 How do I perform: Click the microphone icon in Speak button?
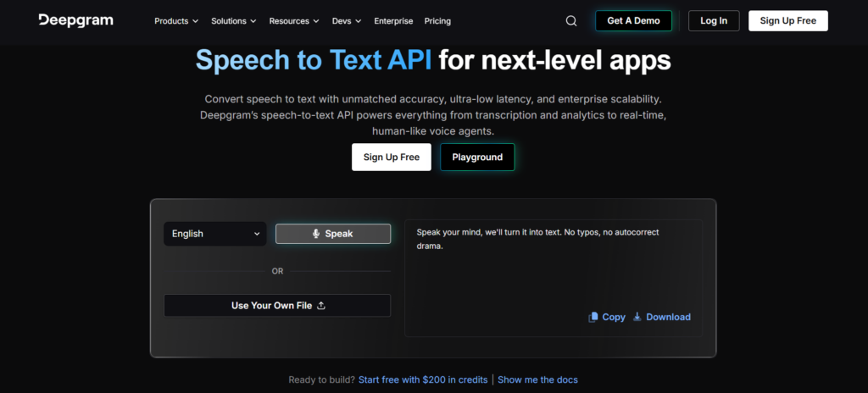tap(316, 234)
